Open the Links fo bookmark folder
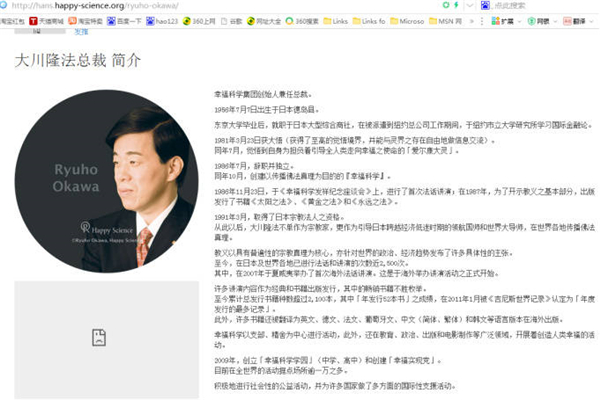Viewport: 600px width, 400px height. (x=369, y=21)
